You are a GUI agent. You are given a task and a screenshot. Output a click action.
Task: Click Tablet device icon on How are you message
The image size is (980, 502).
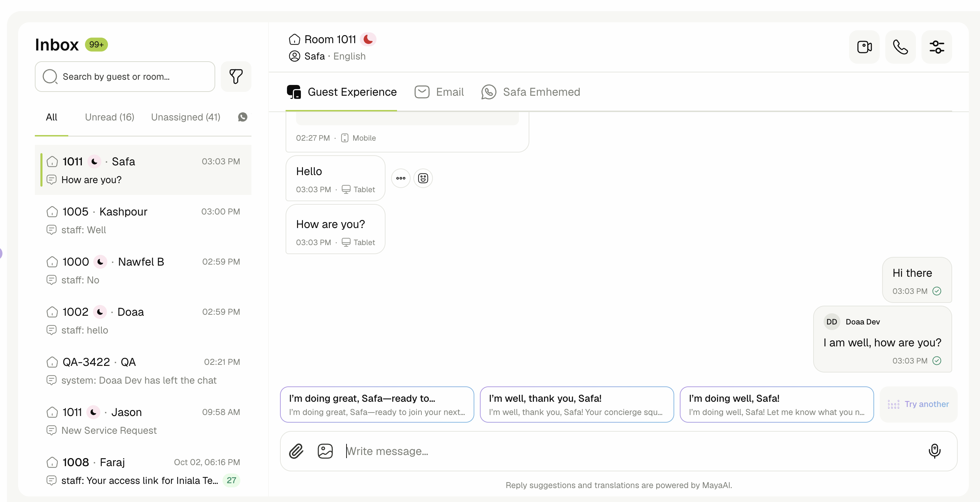[346, 243]
